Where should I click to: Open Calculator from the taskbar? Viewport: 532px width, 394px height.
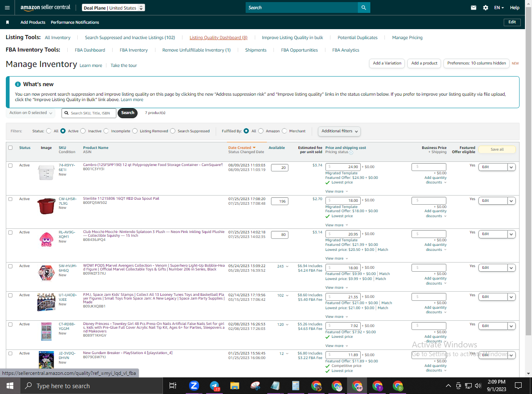(x=296, y=386)
